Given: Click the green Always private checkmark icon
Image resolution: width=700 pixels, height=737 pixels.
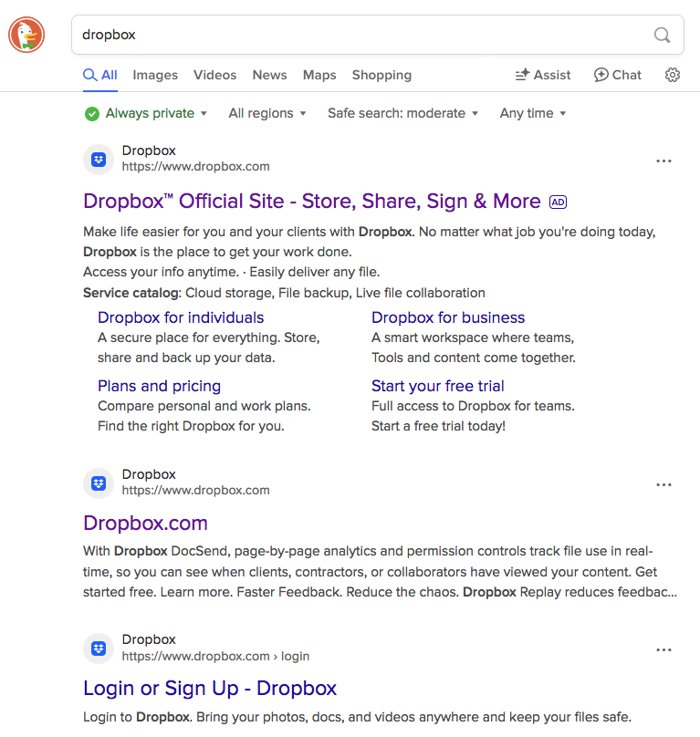Looking at the screenshot, I should point(92,114).
